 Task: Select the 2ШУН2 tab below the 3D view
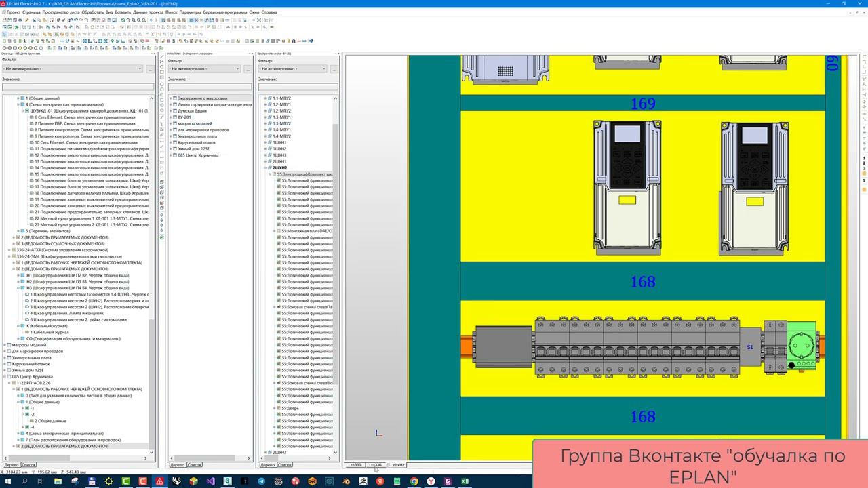coord(399,465)
